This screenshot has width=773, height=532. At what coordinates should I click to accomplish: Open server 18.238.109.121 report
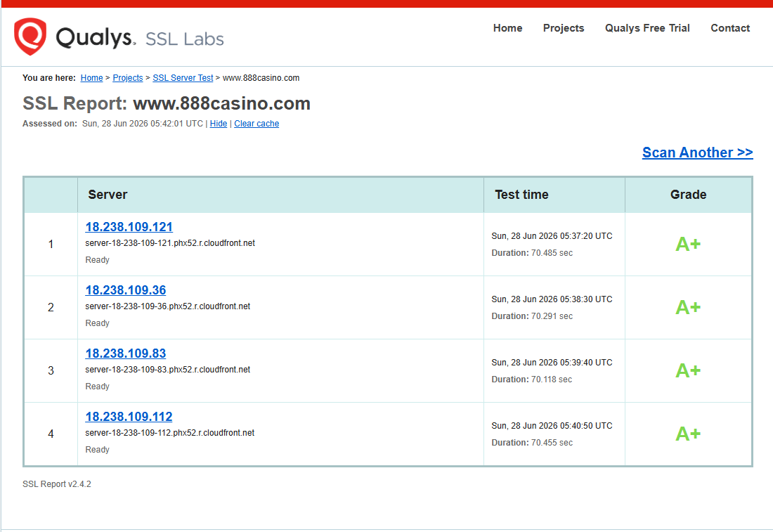[129, 227]
